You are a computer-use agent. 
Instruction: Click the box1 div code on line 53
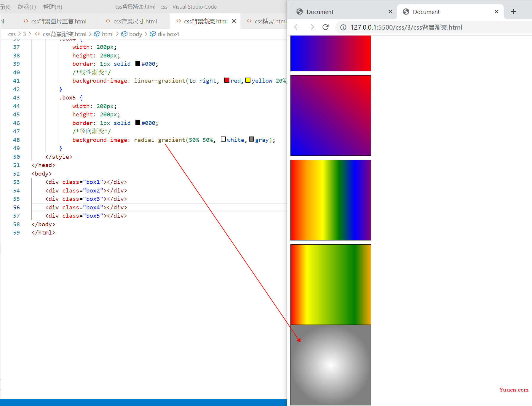(86, 182)
